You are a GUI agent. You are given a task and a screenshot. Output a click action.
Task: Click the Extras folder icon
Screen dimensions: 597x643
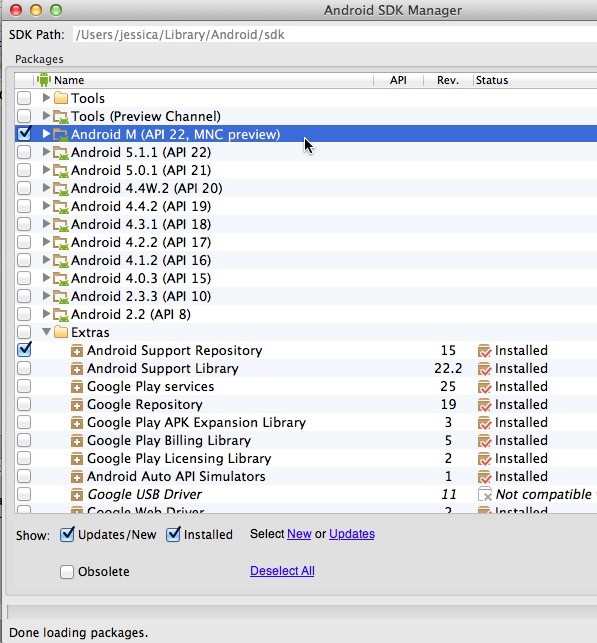coord(61,332)
